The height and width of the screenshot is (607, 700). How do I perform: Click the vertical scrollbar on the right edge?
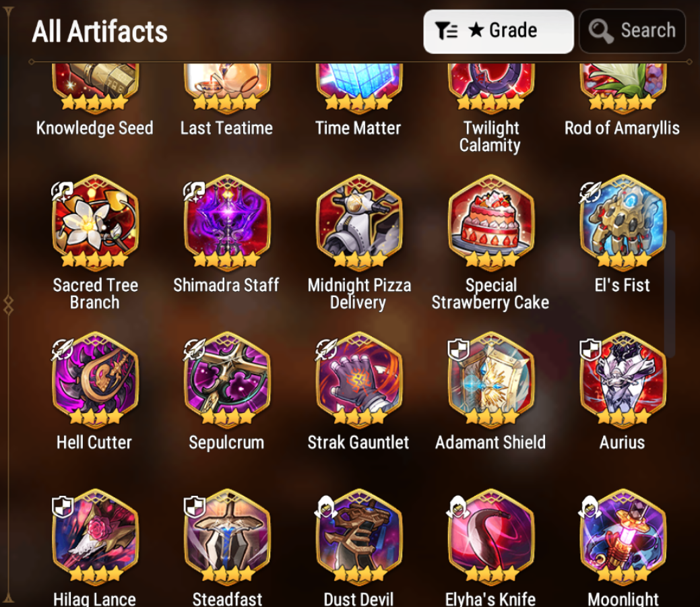click(x=670, y=294)
